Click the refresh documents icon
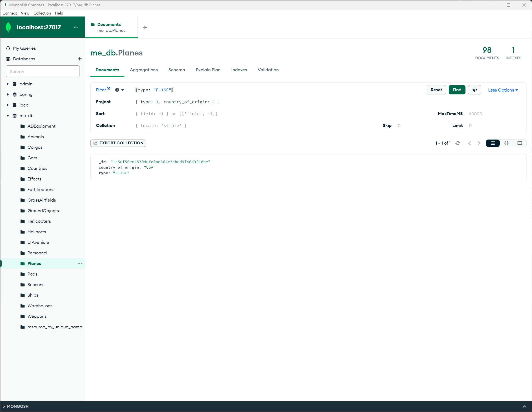This screenshot has width=532, height=412. tap(458, 143)
